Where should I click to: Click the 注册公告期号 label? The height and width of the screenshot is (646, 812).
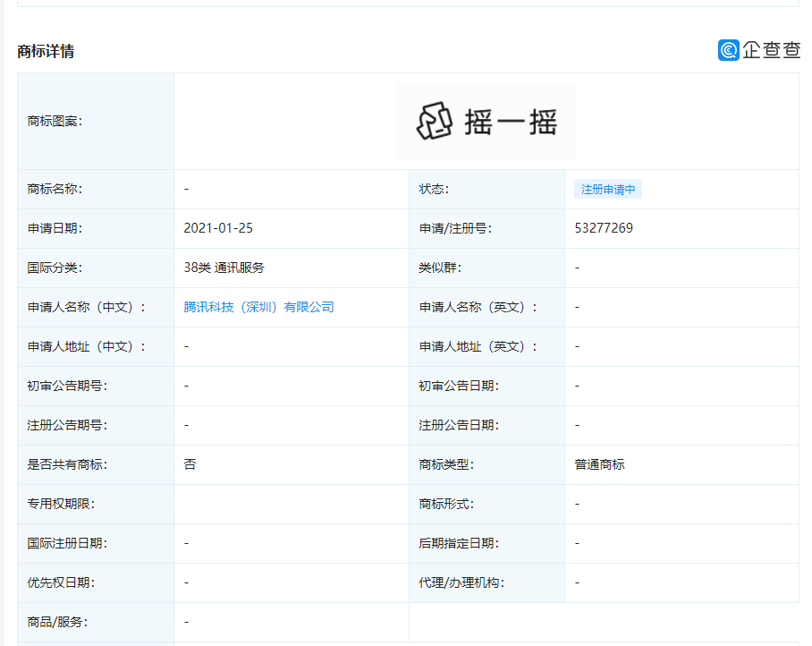pos(67,425)
